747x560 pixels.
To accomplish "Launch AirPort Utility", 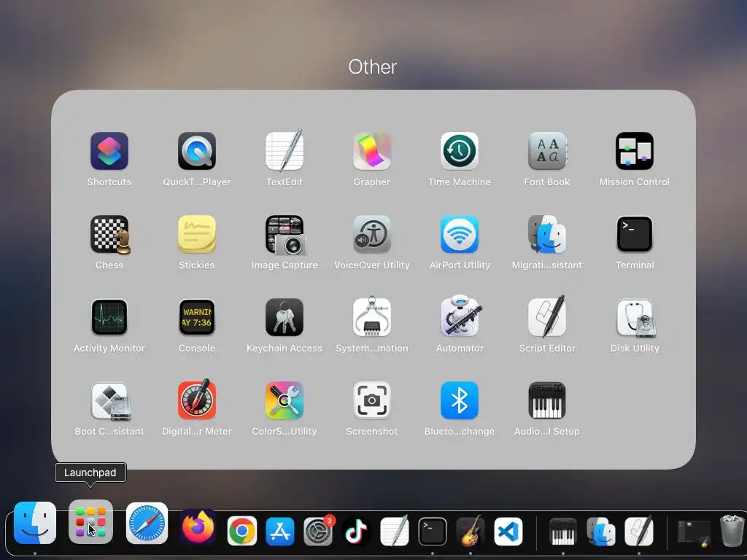I will [x=460, y=234].
